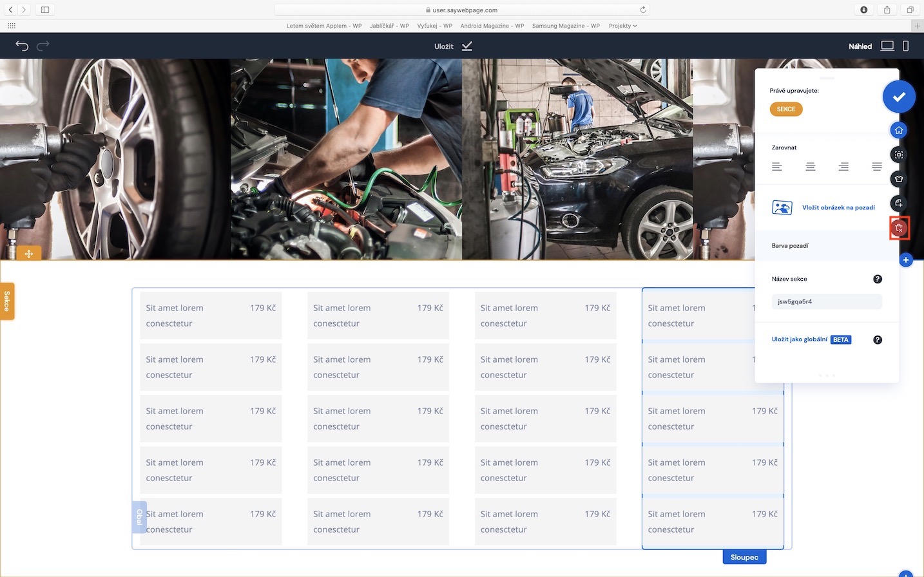
Task: Click Vložit obrázek na pozadí link
Action: (838, 207)
